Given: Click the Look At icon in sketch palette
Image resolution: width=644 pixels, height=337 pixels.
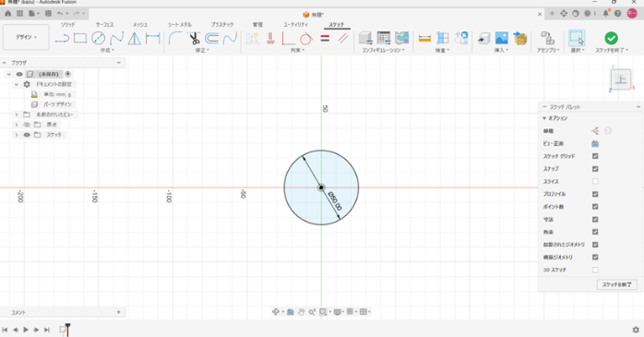Looking at the screenshot, I should point(595,143).
